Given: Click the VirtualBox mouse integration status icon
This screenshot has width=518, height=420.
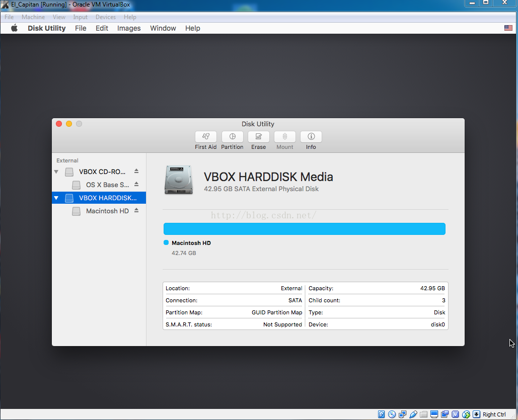Looking at the screenshot, I should [x=466, y=414].
